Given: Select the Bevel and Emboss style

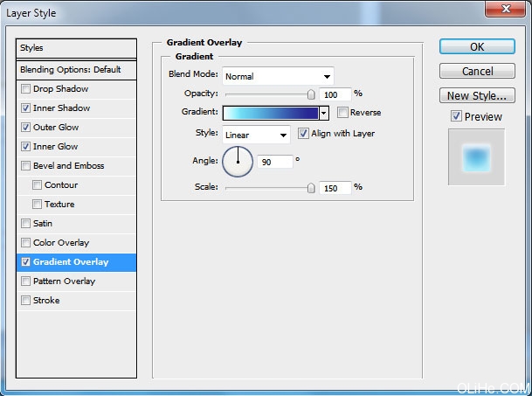Looking at the screenshot, I should 68,166.
